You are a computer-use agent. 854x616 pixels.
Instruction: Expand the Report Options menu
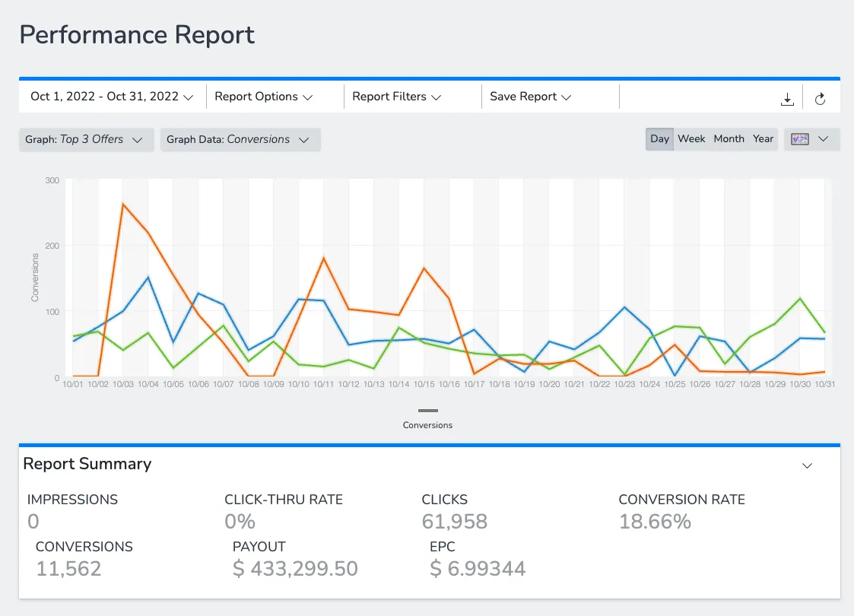pos(264,97)
